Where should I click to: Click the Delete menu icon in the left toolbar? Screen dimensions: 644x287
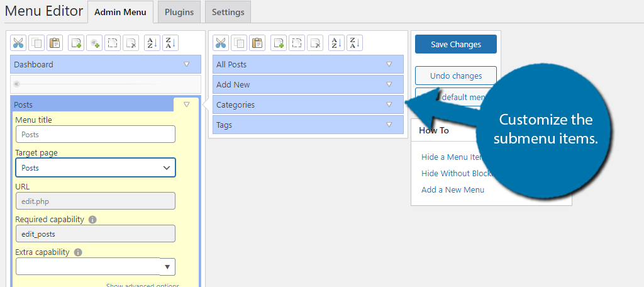(131, 43)
